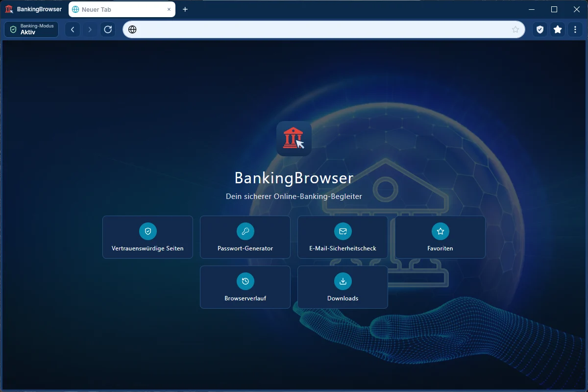588x392 pixels.
Task: Open the Browserverlauf tile
Action: tap(245, 287)
